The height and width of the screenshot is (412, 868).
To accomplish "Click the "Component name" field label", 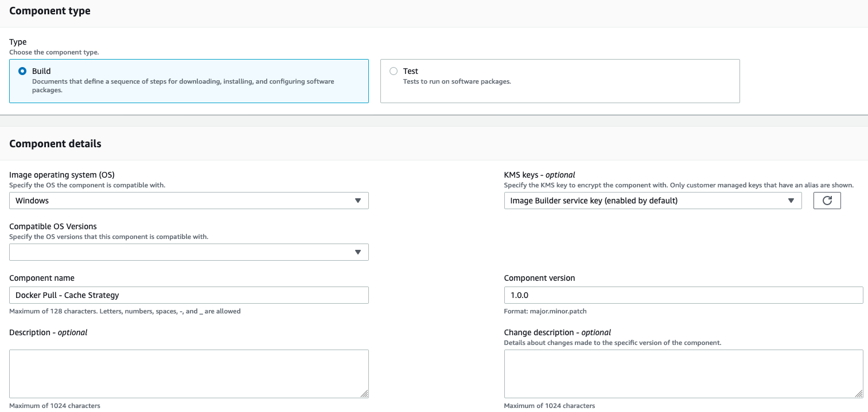I will coord(42,278).
